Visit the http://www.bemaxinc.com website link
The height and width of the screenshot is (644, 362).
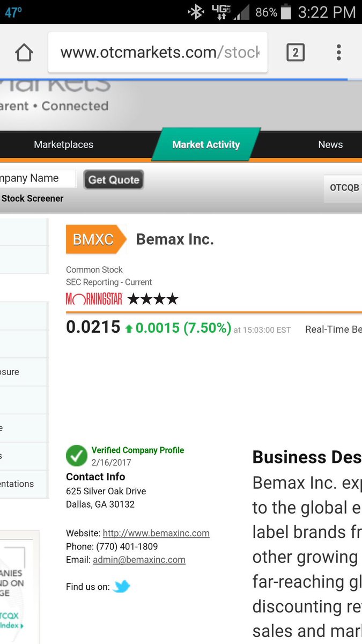coord(156,533)
